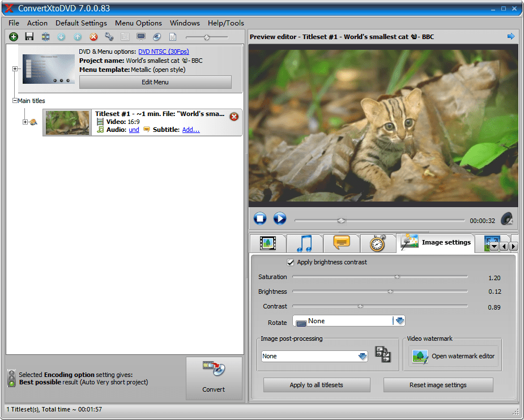Open the Image post-processing dropdown
The width and height of the screenshot is (524, 420).
point(363,356)
